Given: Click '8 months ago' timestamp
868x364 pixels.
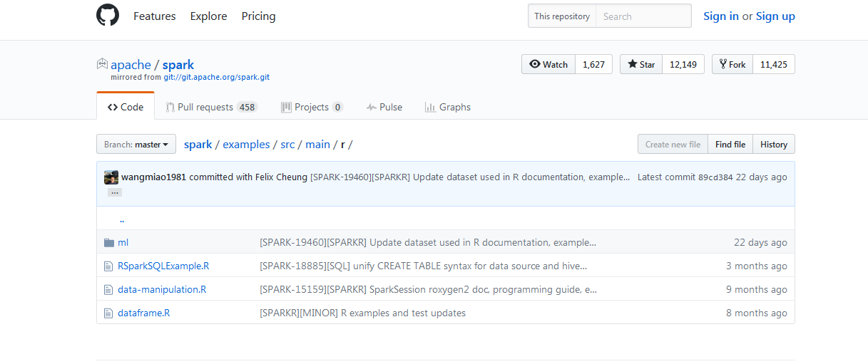Looking at the screenshot, I should [x=757, y=313].
